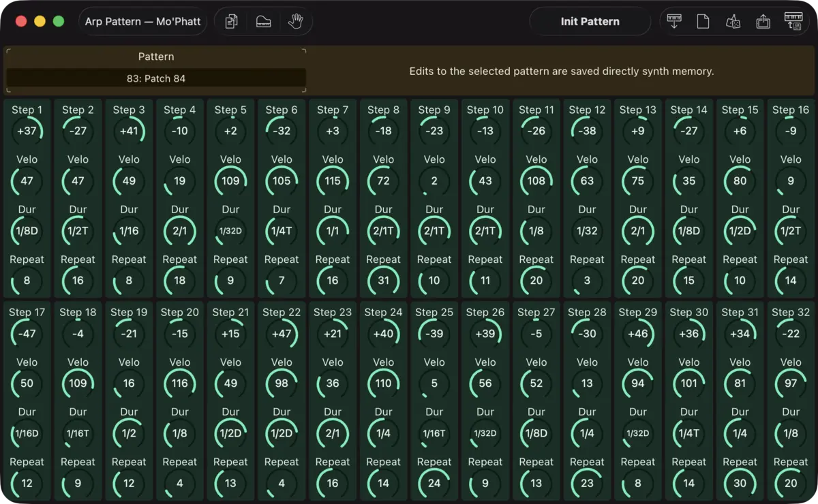
Task: Click the Step 7 Dur knob 1/1
Action: click(333, 231)
